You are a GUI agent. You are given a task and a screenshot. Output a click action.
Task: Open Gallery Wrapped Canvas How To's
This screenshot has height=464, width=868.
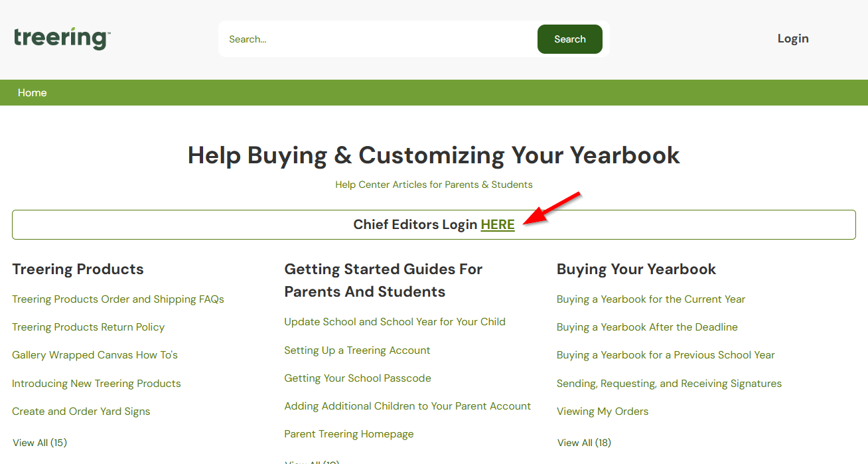(95, 355)
